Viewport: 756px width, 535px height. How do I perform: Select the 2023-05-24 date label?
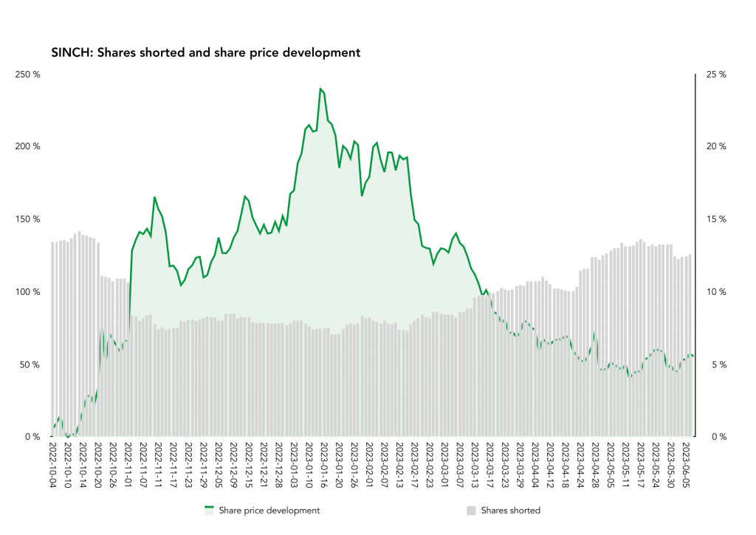click(x=656, y=465)
